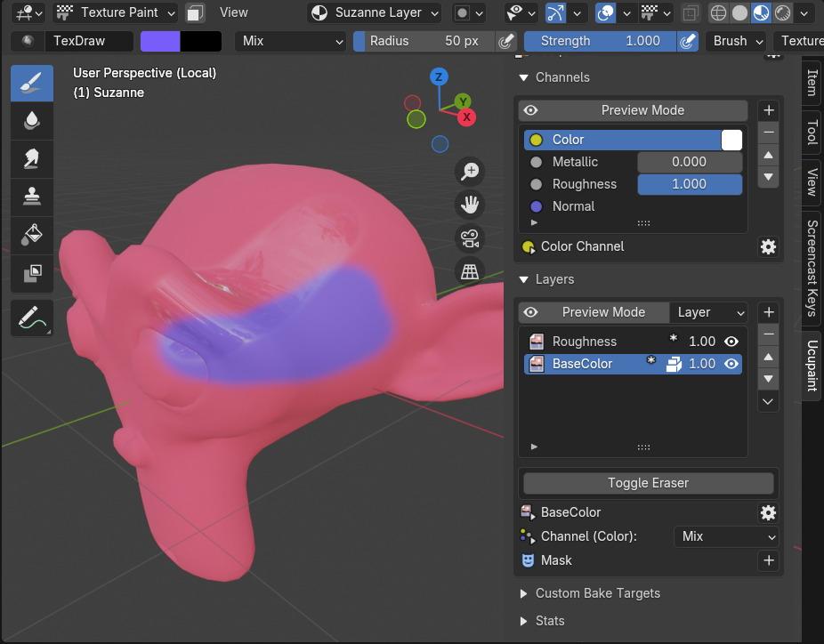Toggle X-ray display button

(x=691, y=12)
